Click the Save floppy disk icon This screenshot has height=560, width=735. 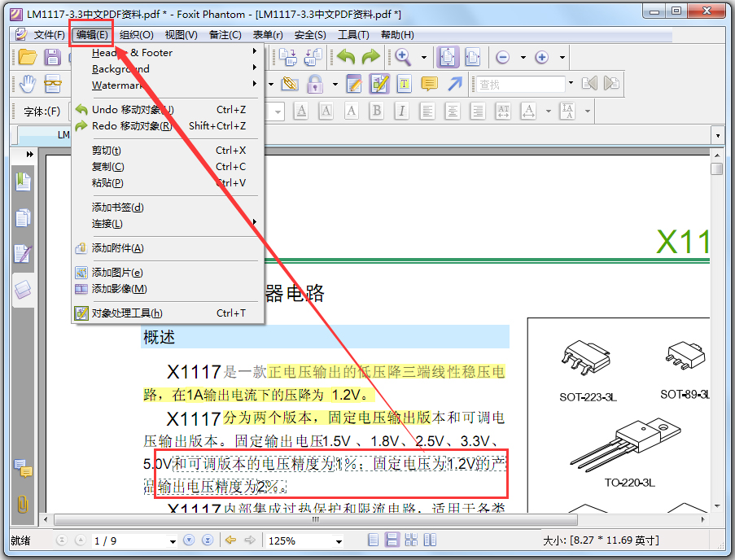point(52,57)
